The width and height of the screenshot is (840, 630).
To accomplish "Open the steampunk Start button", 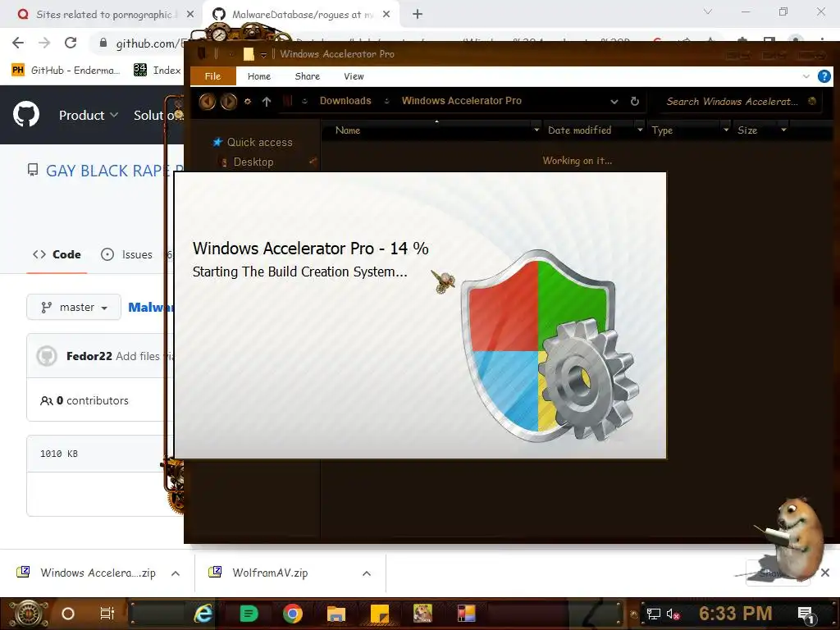I will [28, 614].
